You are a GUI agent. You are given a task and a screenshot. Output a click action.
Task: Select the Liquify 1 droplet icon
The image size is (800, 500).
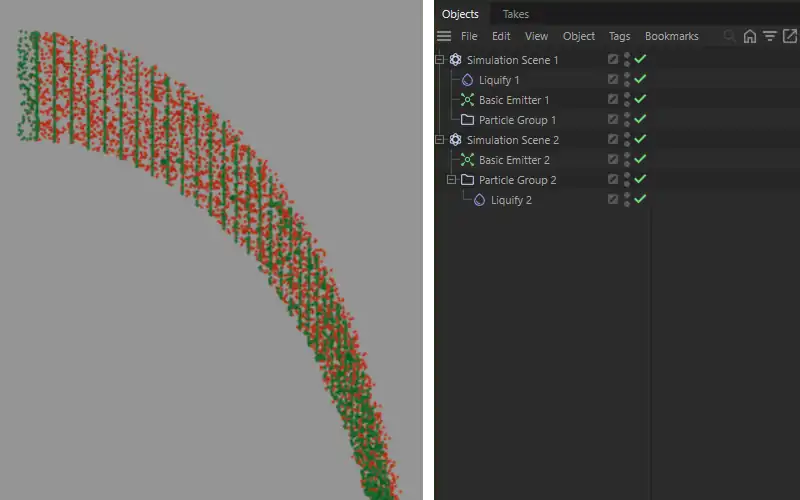pyautogui.click(x=467, y=80)
